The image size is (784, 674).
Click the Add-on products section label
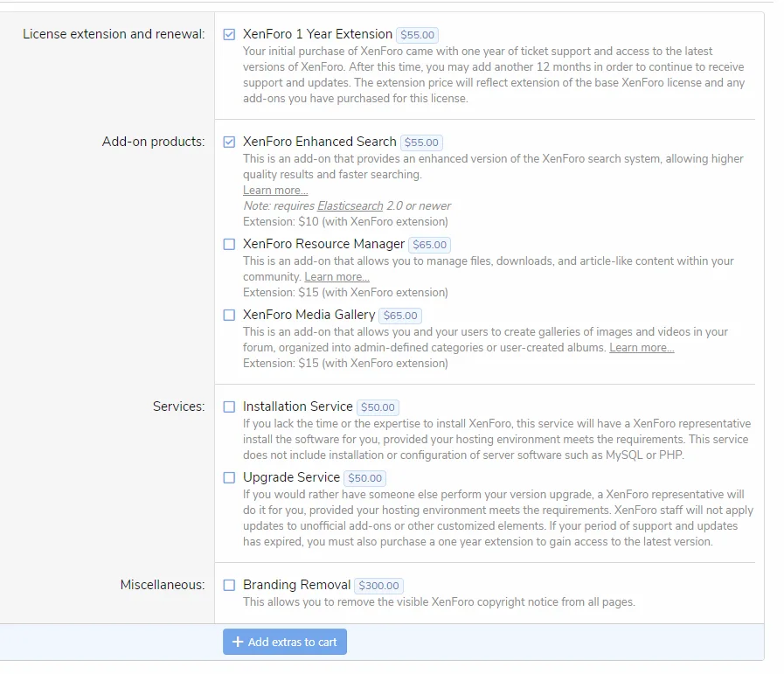(153, 142)
